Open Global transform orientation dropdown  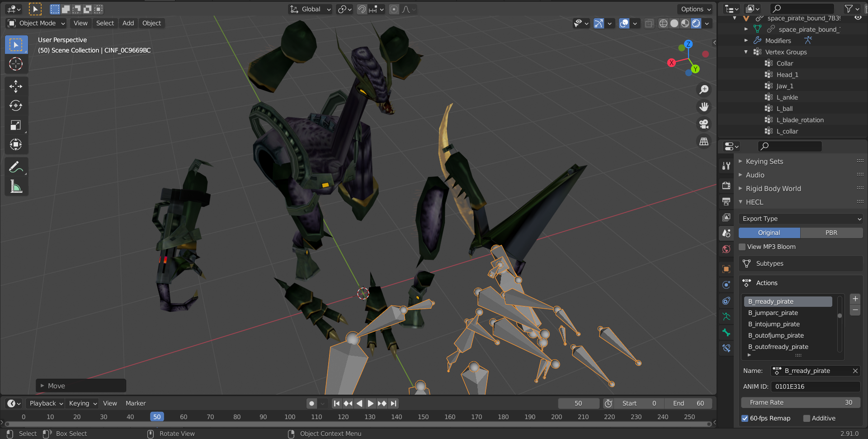(x=310, y=9)
